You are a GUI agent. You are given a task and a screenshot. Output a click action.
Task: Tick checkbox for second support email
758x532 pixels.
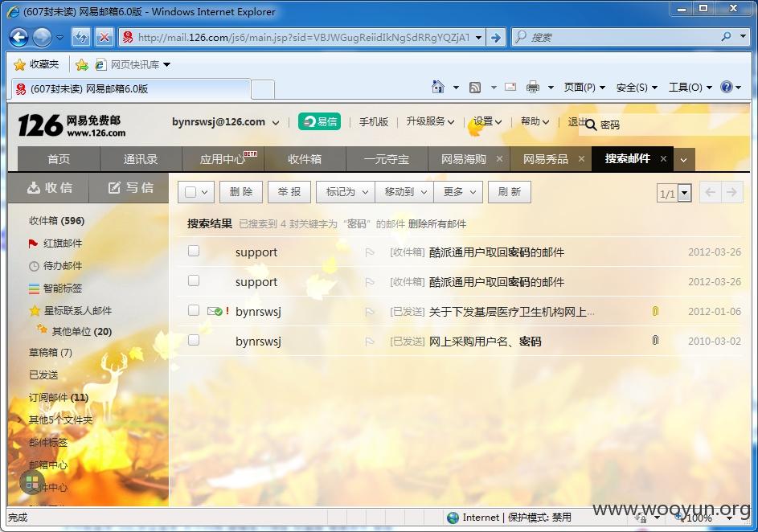coord(194,280)
